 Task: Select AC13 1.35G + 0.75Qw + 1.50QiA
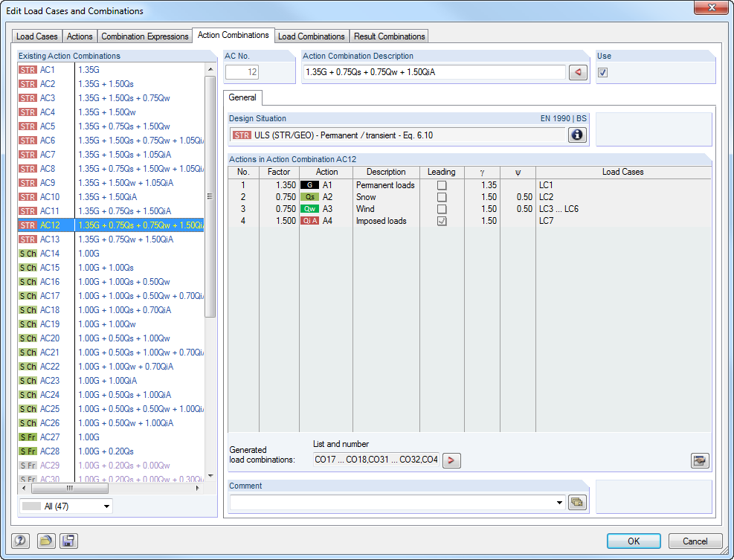point(111,239)
